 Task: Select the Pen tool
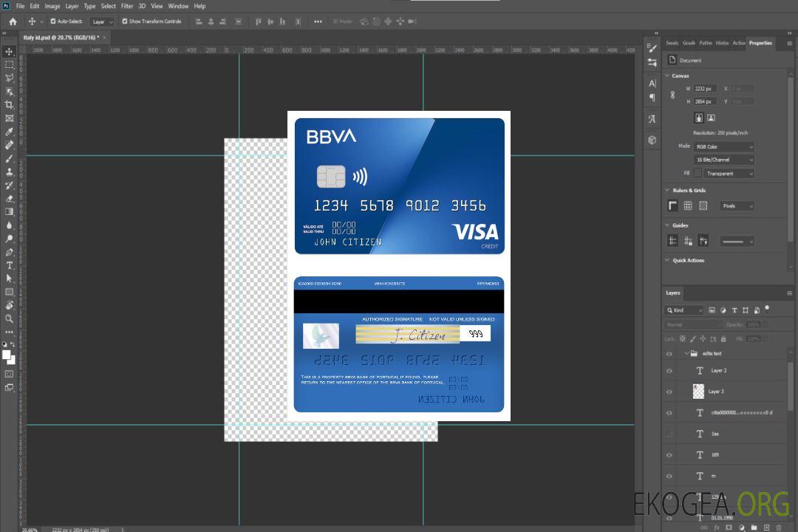coord(9,252)
